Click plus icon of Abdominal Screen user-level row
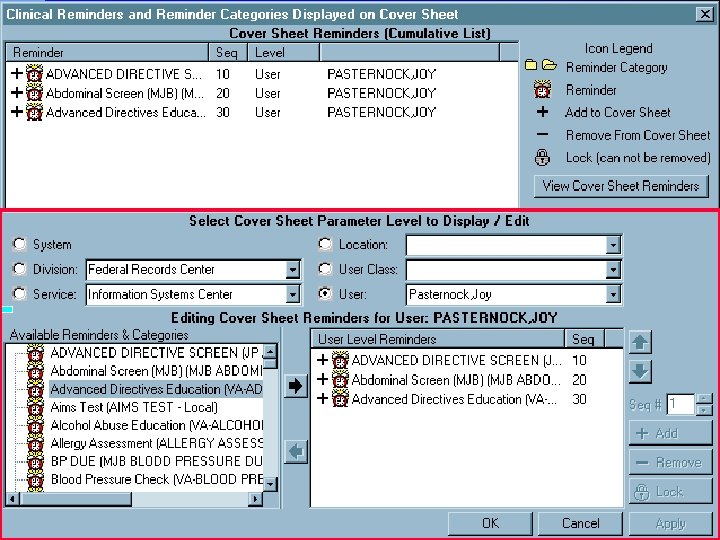The image size is (720, 540). pyautogui.click(x=322, y=380)
